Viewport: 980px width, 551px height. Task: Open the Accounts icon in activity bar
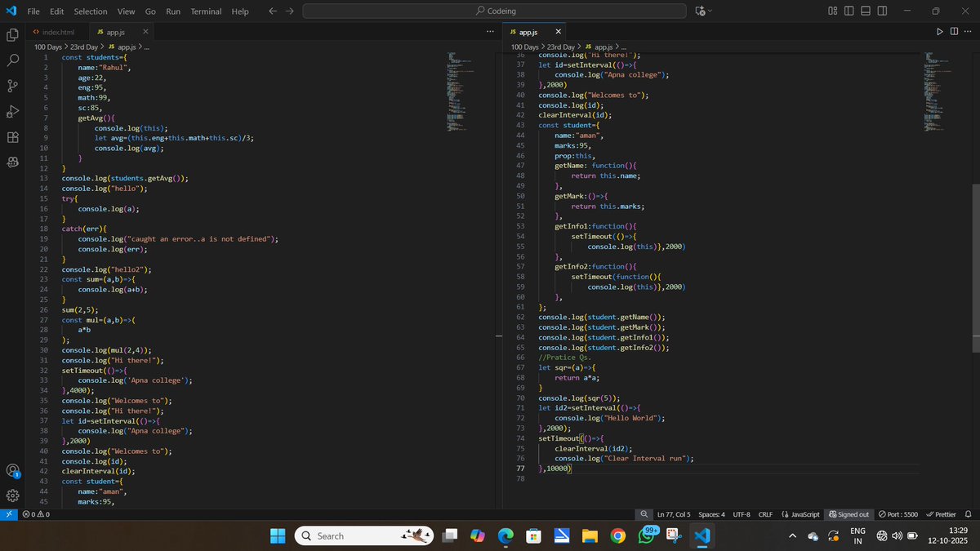pyautogui.click(x=12, y=470)
